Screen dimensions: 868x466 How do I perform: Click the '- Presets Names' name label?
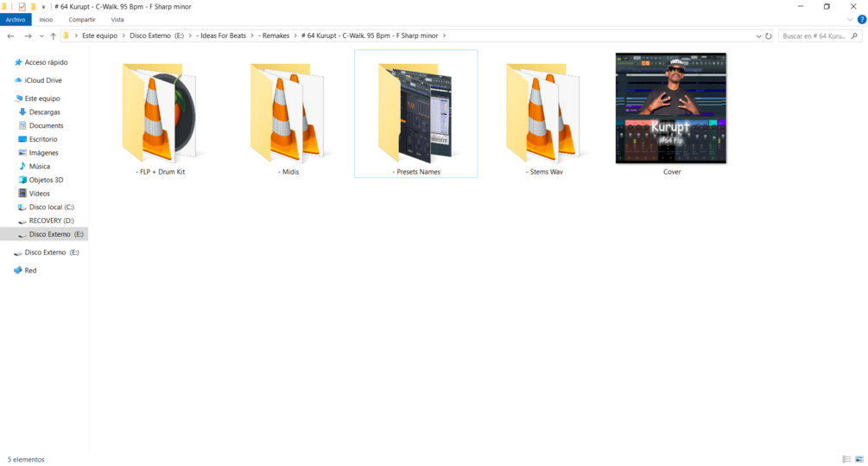point(416,172)
